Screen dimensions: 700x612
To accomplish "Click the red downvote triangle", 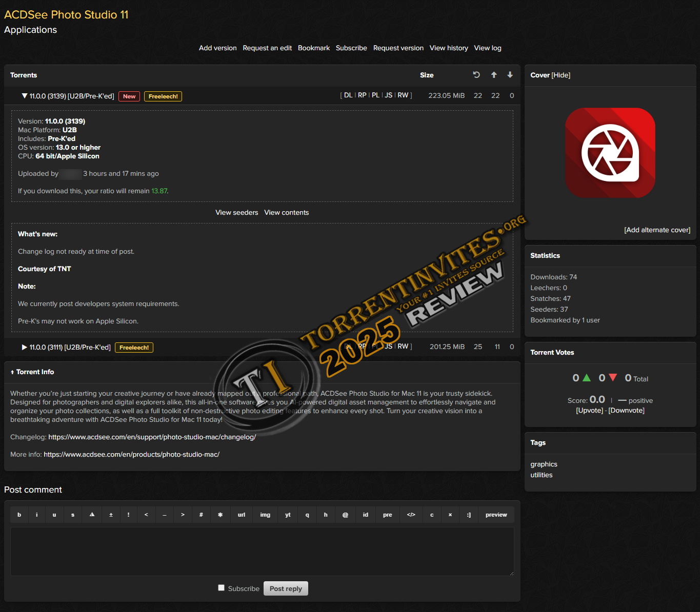I will (613, 378).
